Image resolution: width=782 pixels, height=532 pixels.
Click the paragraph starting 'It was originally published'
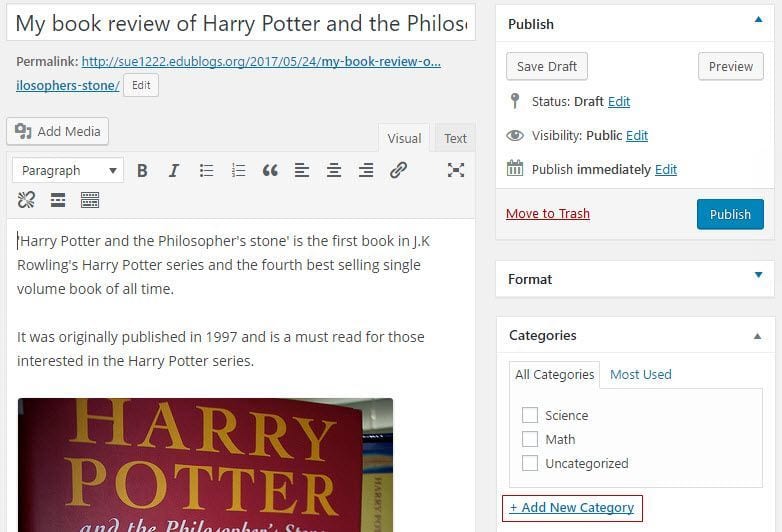[220, 349]
